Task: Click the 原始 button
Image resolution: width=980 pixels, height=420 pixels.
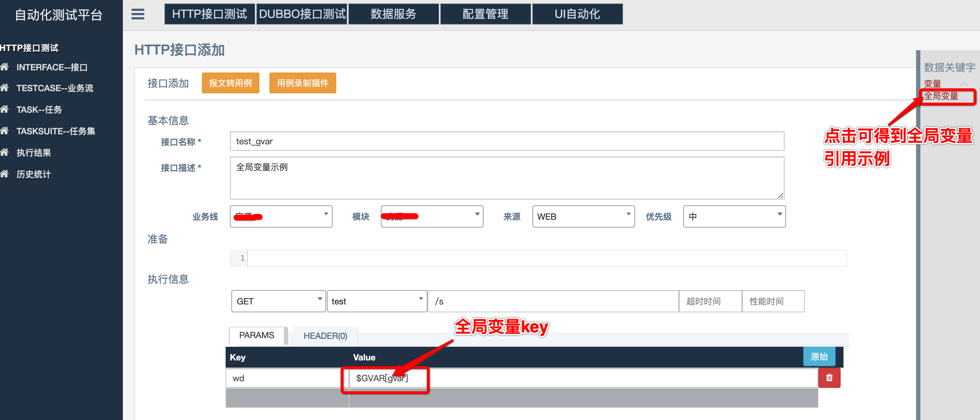Action: point(819,356)
